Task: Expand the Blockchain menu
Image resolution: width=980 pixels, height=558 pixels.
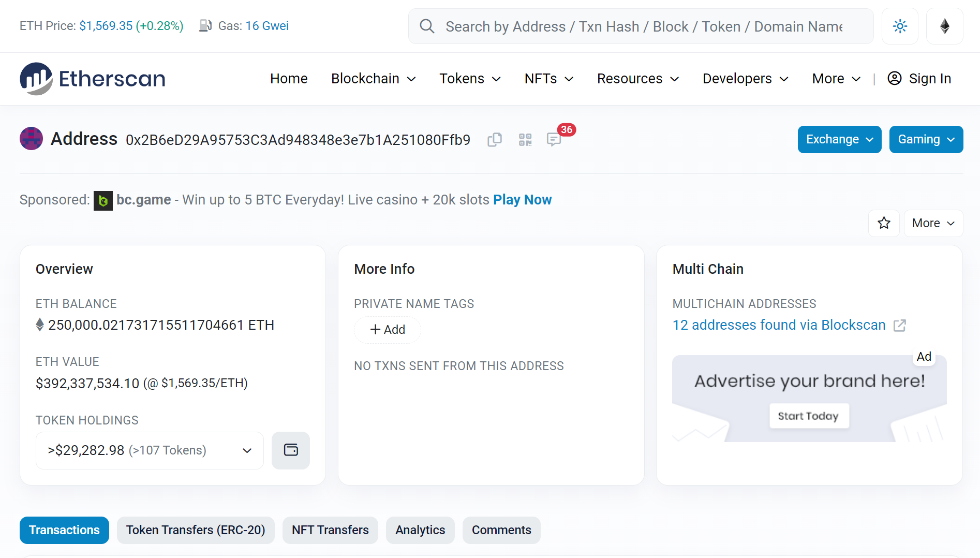Action: [x=374, y=79]
